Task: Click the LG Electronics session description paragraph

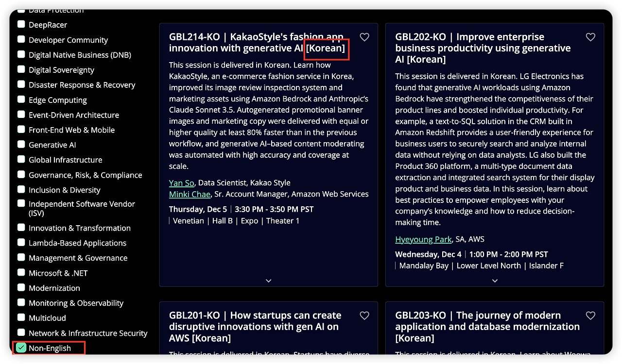Action: click(x=495, y=149)
